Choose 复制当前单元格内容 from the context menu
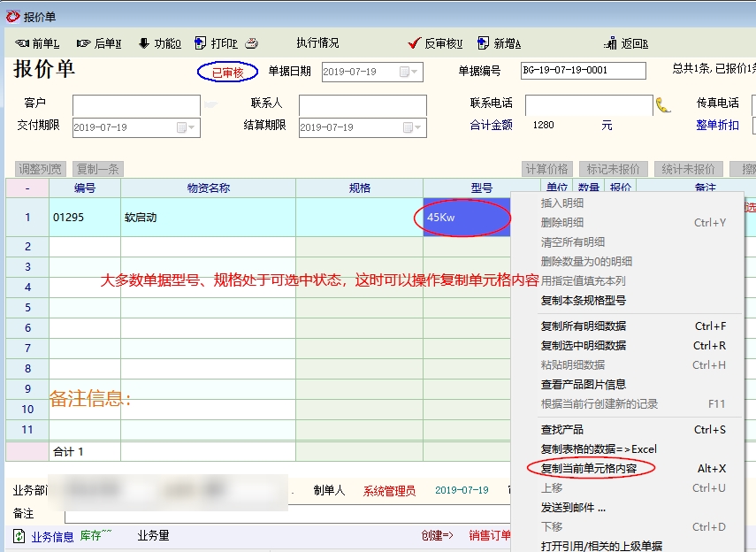The image size is (756, 552). tap(589, 468)
